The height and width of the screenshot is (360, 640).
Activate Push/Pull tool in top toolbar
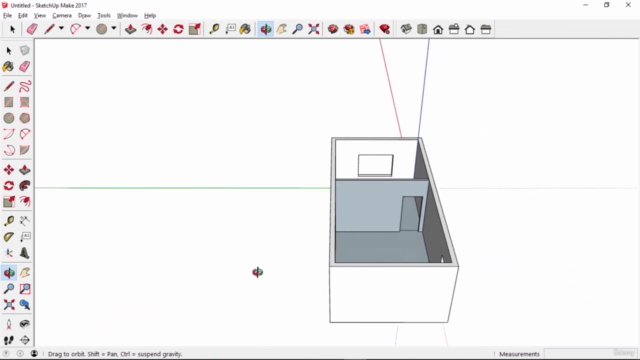pyautogui.click(x=131, y=29)
